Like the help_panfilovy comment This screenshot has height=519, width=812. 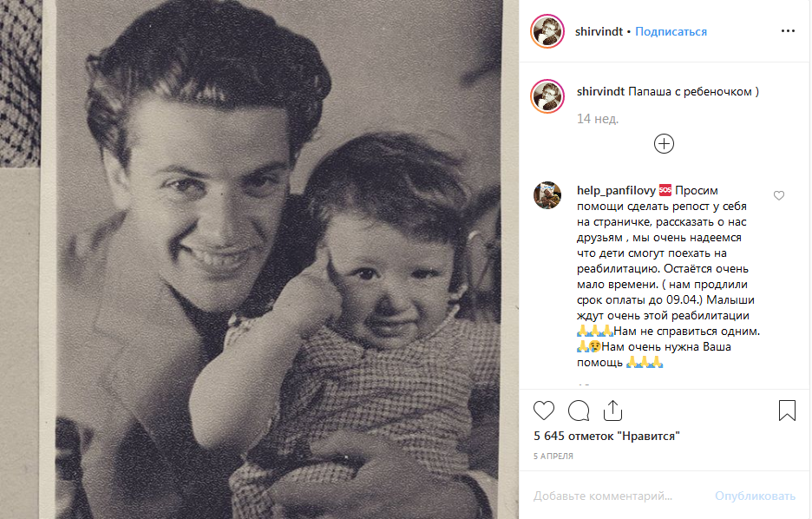[x=778, y=196]
